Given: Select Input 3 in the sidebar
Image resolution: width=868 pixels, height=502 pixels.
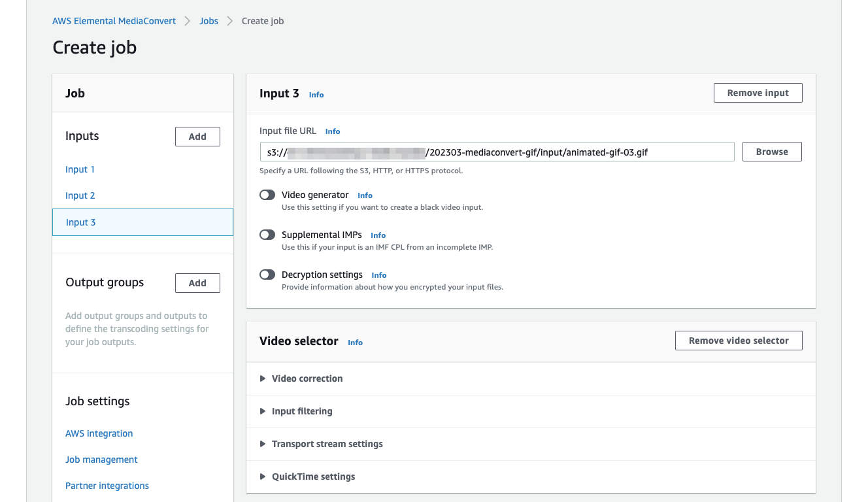Looking at the screenshot, I should [x=142, y=222].
